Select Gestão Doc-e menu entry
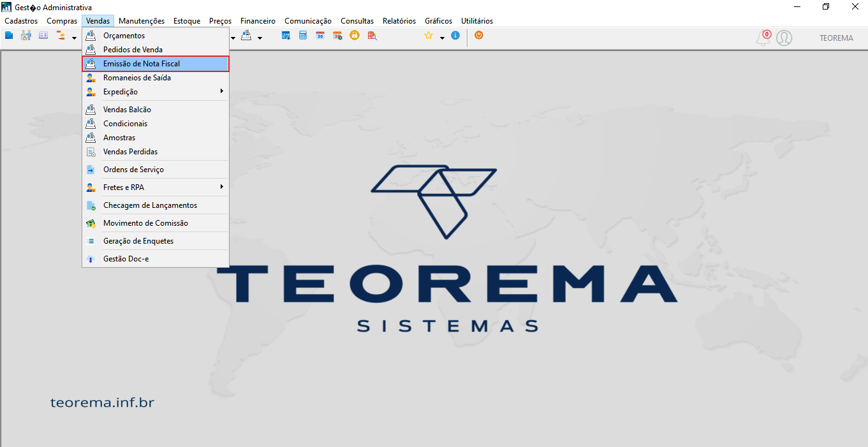Viewport: 868px width, 447px height. tap(156, 259)
